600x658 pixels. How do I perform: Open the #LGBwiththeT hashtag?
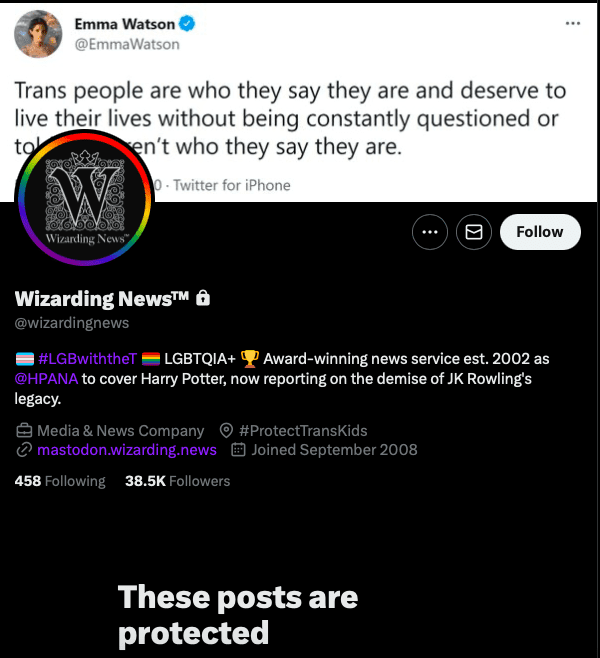[87, 359]
